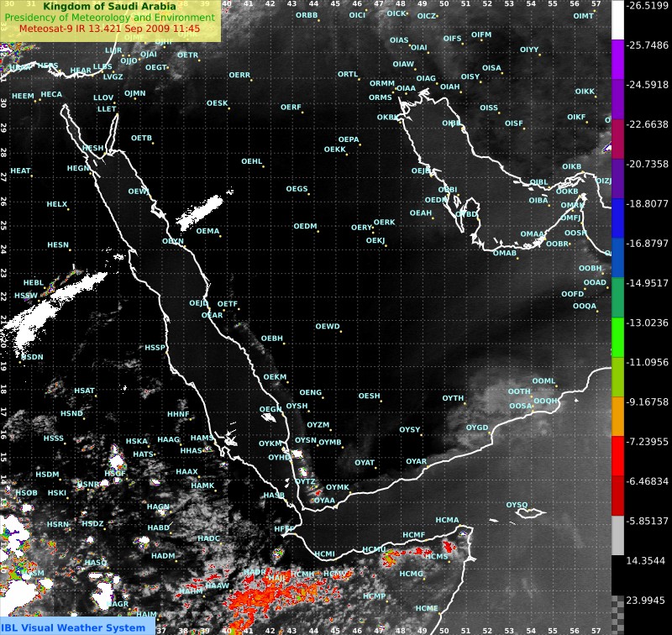Pick the OISA station label
Image resolution: width=672 pixels, height=635 pixels.
(x=491, y=68)
